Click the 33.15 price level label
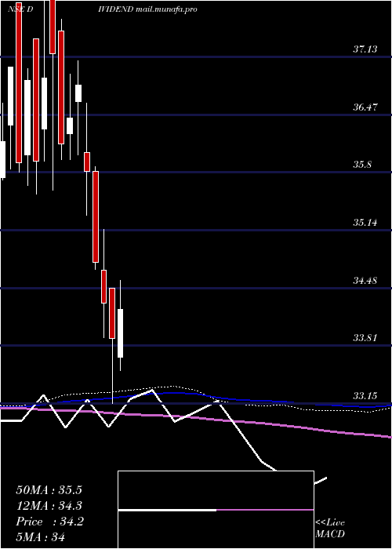Image resolution: width=392 pixels, height=549 pixels. coord(365,396)
